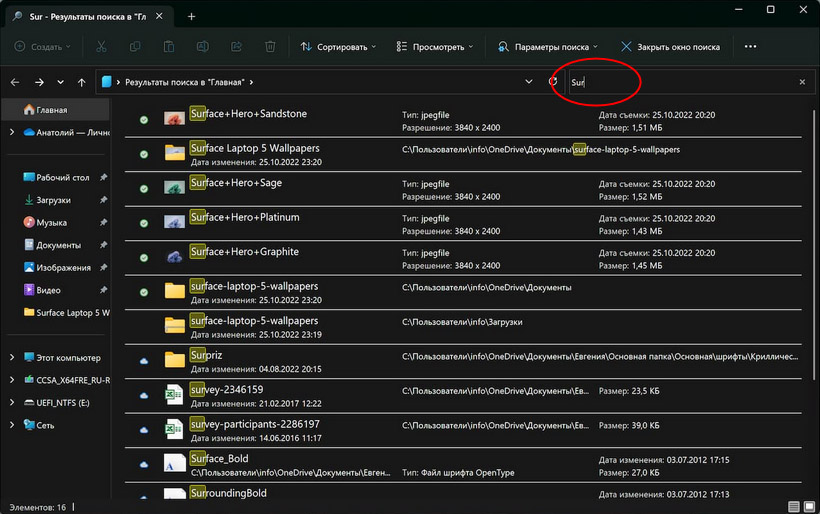Screen dimensions: 820x514
Task: Select the Surface+Hero+Sage result
Action: (x=463, y=189)
